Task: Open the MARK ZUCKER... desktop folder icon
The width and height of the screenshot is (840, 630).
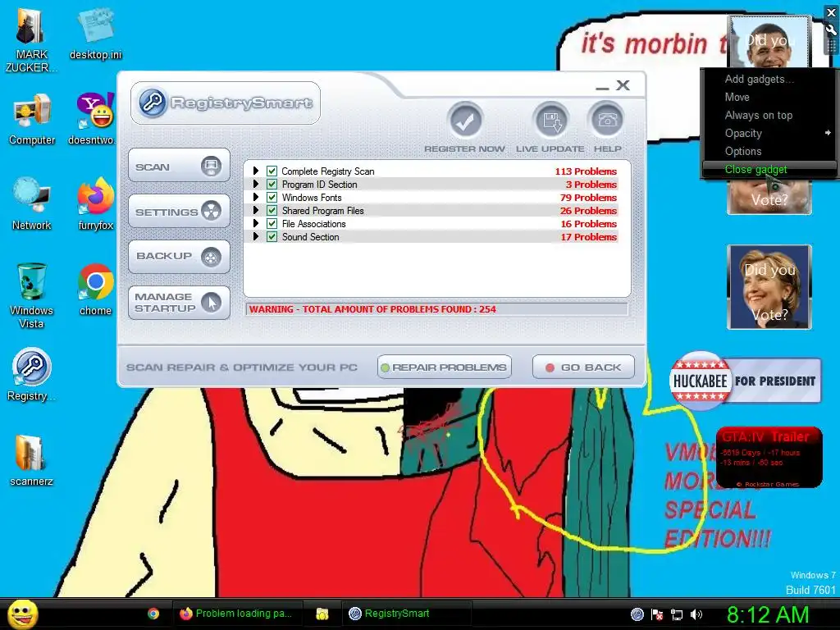Action: coord(30,28)
